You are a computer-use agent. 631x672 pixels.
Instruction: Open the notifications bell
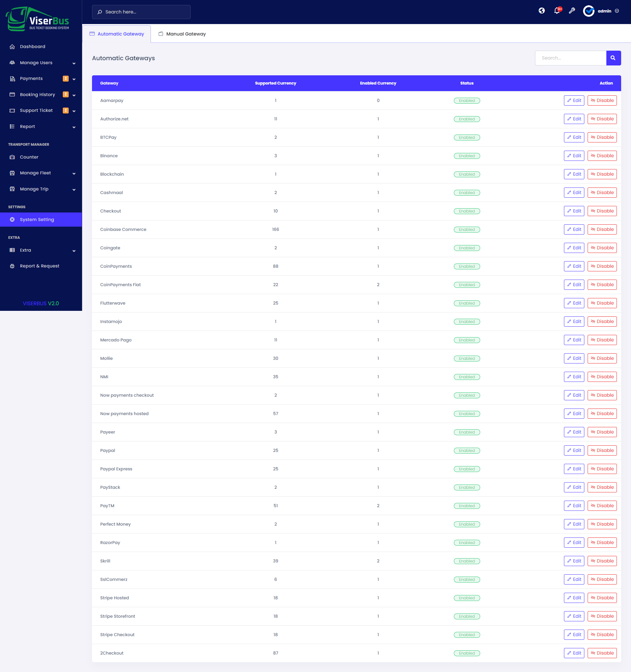pyautogui.click(x=556, y=11)
